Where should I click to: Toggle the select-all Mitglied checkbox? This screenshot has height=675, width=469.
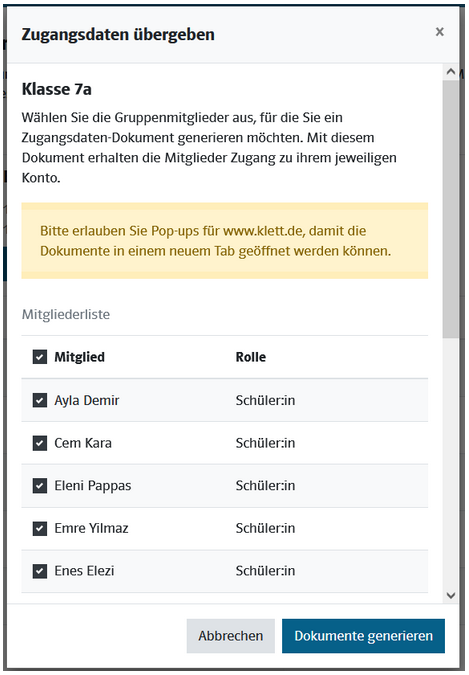click(40, 357)
